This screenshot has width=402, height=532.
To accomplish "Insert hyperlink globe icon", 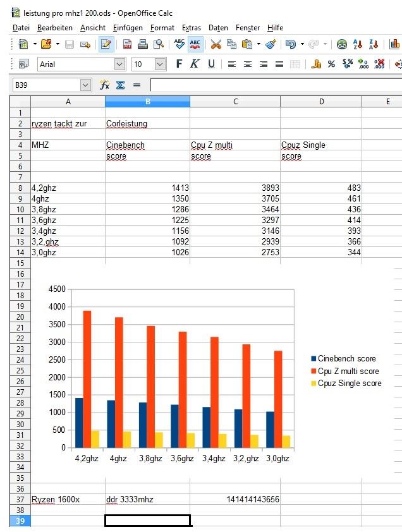I will tap(341, 44).
